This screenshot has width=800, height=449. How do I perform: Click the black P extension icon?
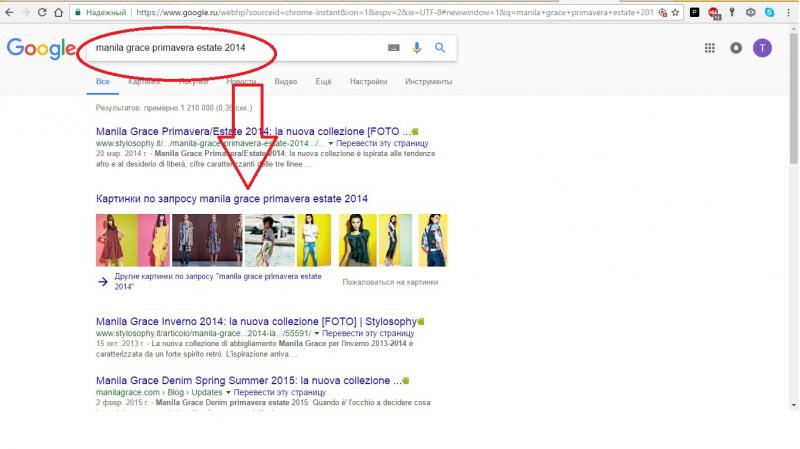pyautogui.click(x=694, y=13)
